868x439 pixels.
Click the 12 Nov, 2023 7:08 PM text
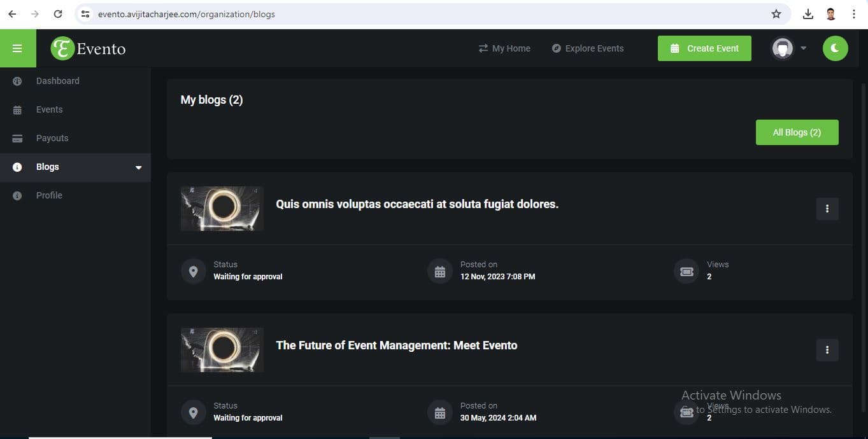click(x=498, y=277)
